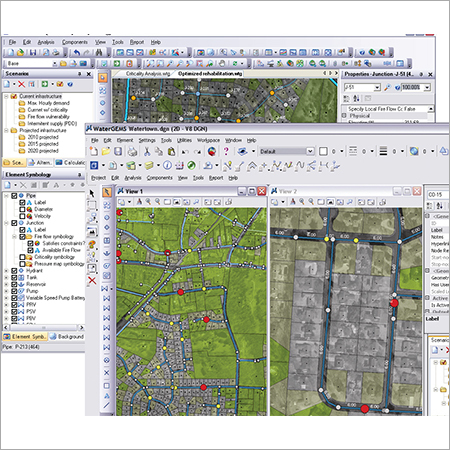This screenshot has width=450, height=450.
Task: Click the black arrow element selection tool
Action: click(x=92, y=193)
